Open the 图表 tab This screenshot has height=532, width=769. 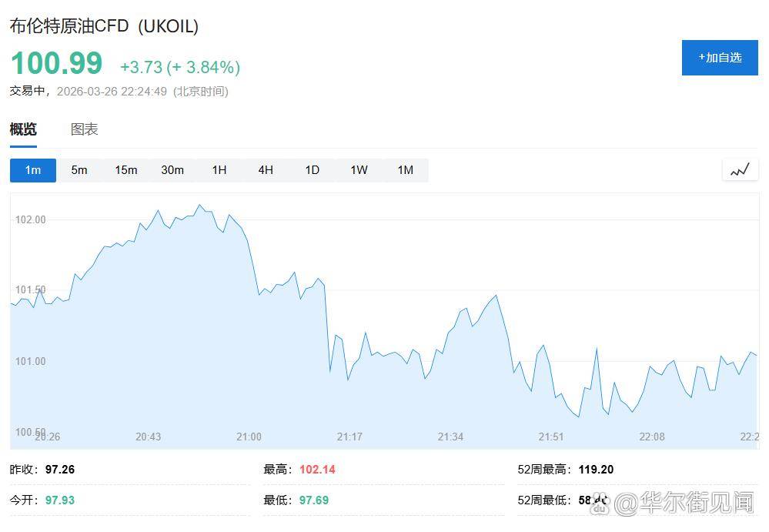pyautogui.click(x=85, y=129)
